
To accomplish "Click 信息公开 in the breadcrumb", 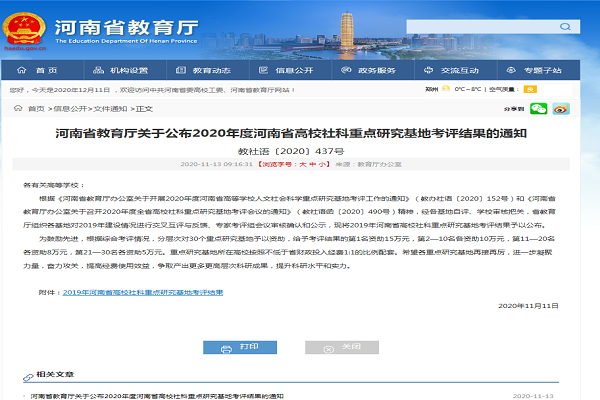I will pyautogui.click(x=69, y=108).
